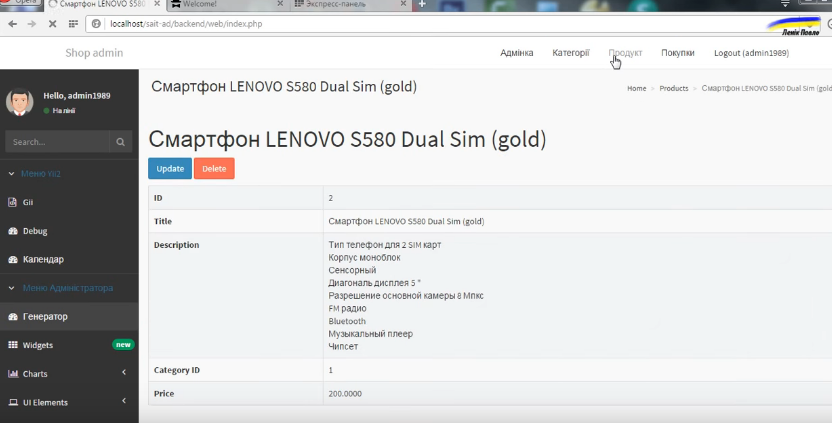Click the green new badge on Widgets

point(123,344)
